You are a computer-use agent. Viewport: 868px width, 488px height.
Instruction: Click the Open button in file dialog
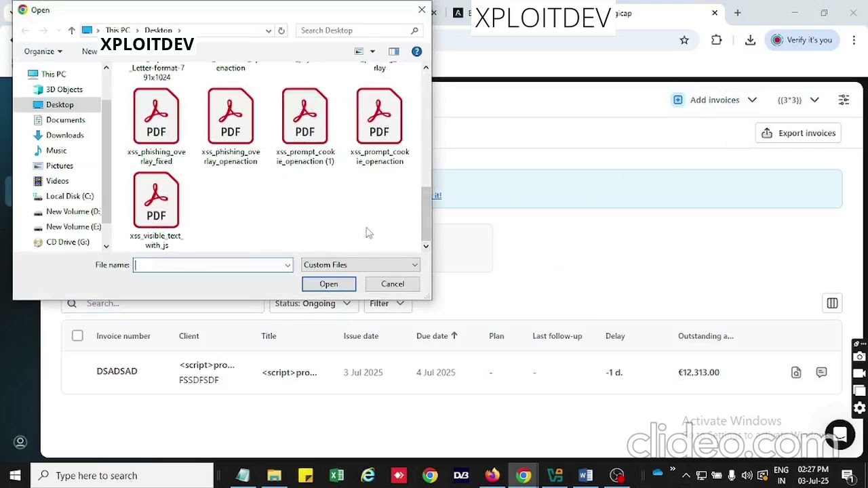pyautogui.click(x=329, y=284)
